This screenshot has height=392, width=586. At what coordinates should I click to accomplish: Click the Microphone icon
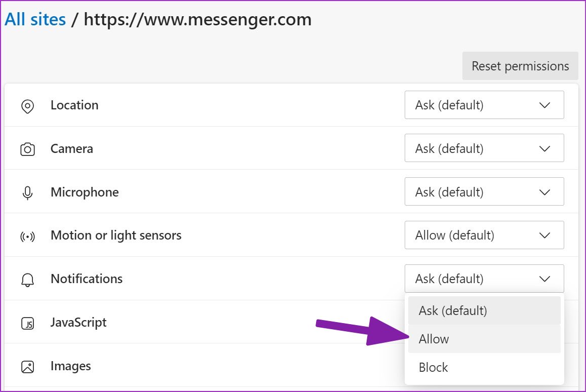click(28, 191)
